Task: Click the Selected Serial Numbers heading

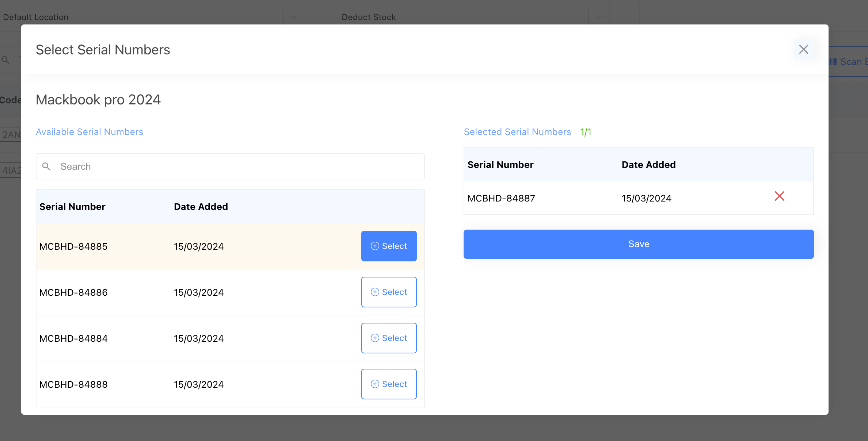Action: tap(517, 132)
